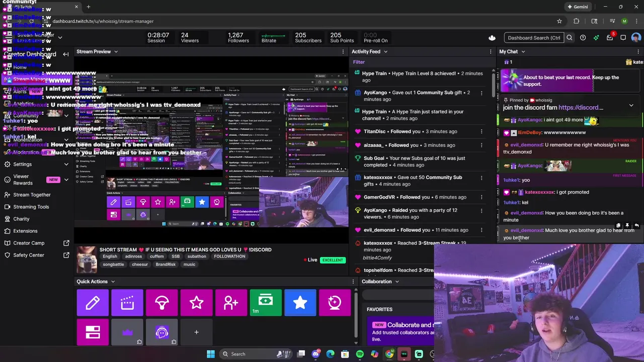The height and width of the screenshot is (362, 644).
Task: Open My Chat panel options kebab
Action: pos(638,52)
